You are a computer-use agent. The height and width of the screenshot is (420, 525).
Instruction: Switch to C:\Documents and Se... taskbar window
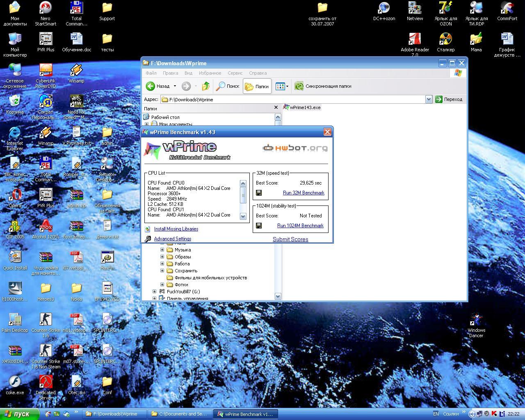[179, 414]
